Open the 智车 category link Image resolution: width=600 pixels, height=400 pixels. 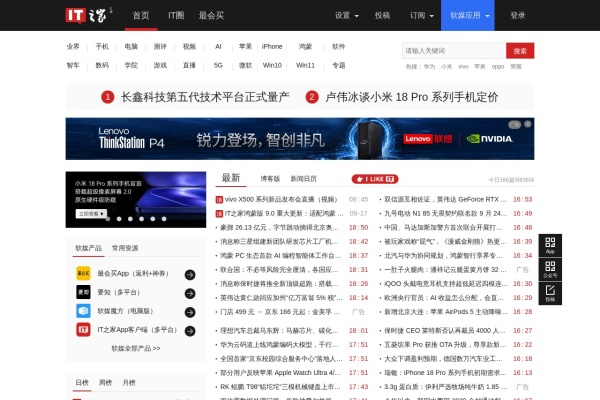(73, 65)
